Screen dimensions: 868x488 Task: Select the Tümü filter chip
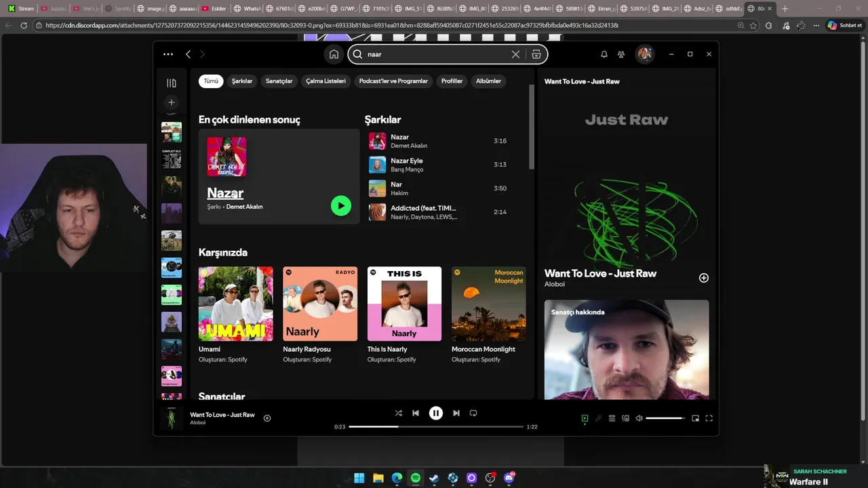211,81
